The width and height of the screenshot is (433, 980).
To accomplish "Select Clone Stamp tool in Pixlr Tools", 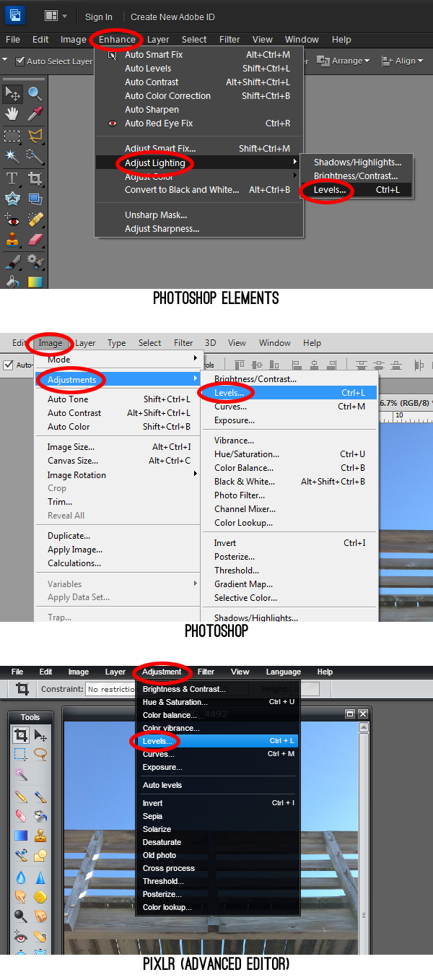I will [x=40, y=836].
